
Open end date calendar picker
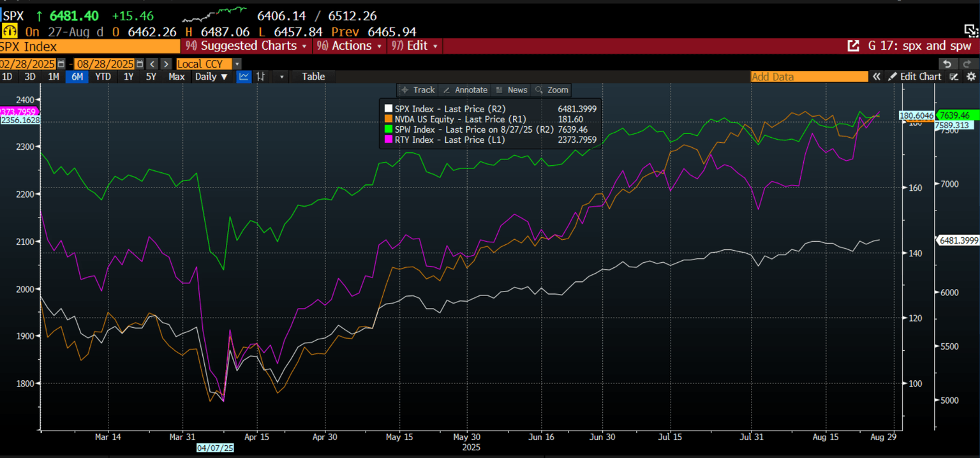tap(139, 64)
